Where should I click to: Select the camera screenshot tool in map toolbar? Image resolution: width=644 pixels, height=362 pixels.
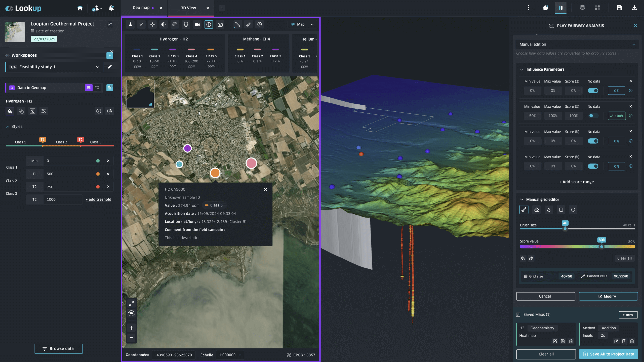pos(220,24)
